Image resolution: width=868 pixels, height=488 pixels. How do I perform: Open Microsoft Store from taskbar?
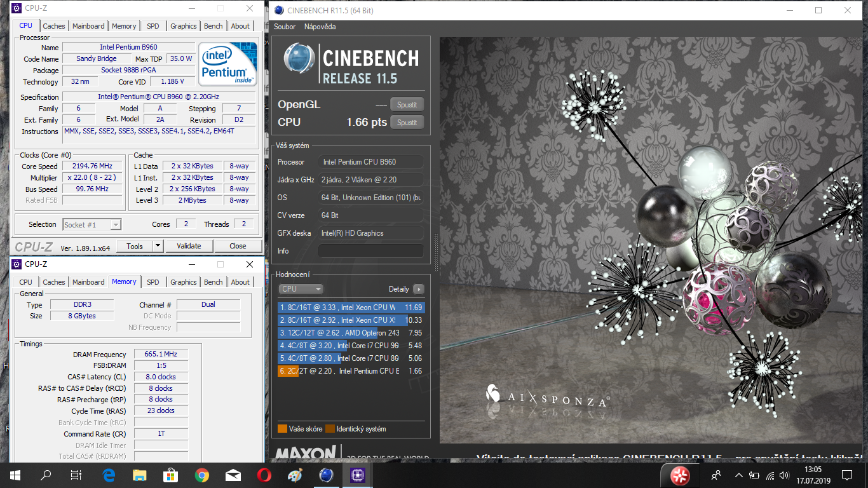(170, 475)
